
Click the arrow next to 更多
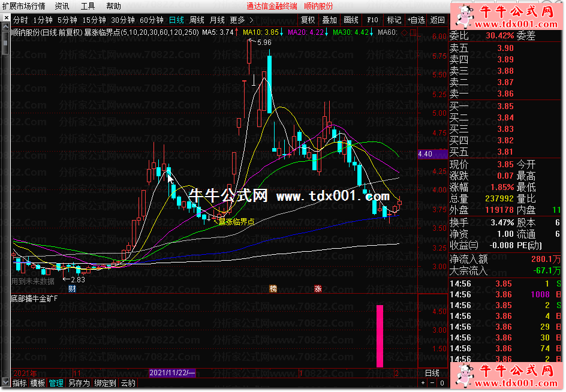(251, 20)
